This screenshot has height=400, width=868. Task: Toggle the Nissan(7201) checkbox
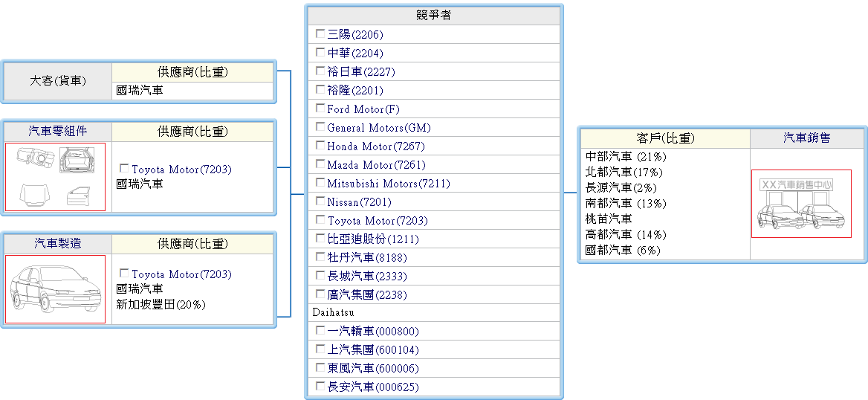(x=320, y=201)
